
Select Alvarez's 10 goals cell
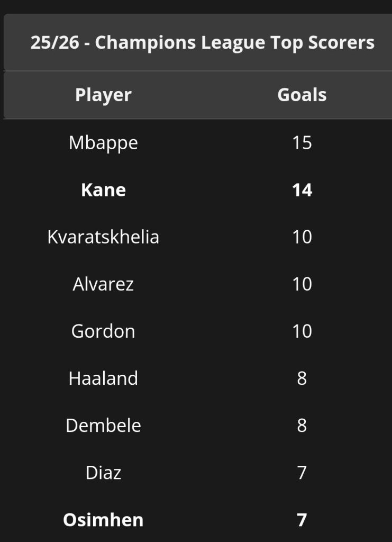coord(302,284)
